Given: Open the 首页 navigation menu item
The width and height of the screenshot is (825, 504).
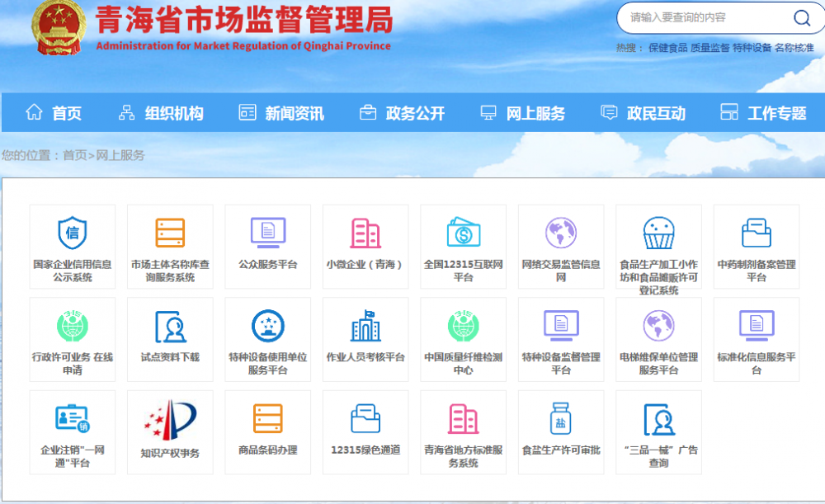Looking at the screenshot, I should coord(54,113).
